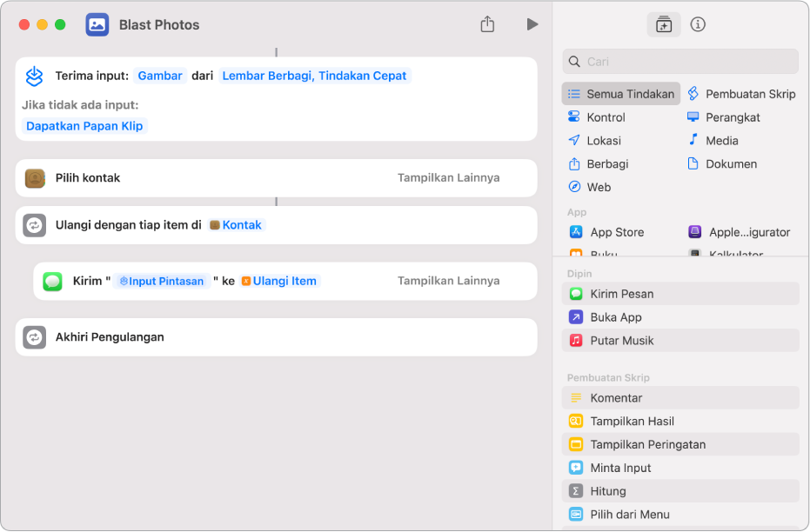Show the action library panel
The height and width of the screenshot is (532, 810).
coord(663,24)
